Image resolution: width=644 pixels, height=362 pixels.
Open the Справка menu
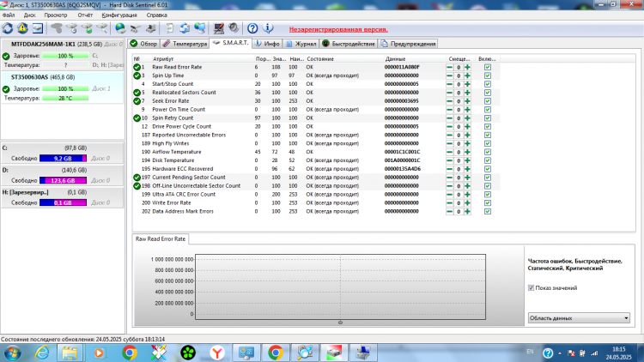click(156, 15)
